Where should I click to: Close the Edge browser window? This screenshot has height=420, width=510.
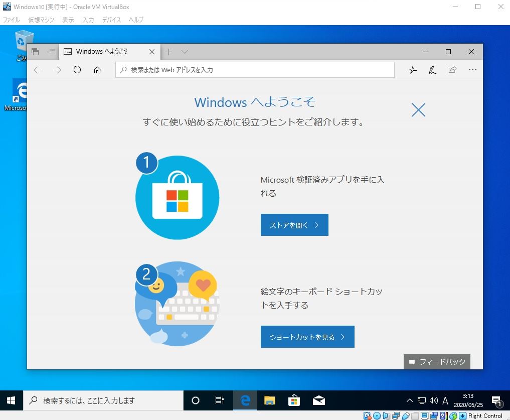pyautogui.click(x=471, y=52)
